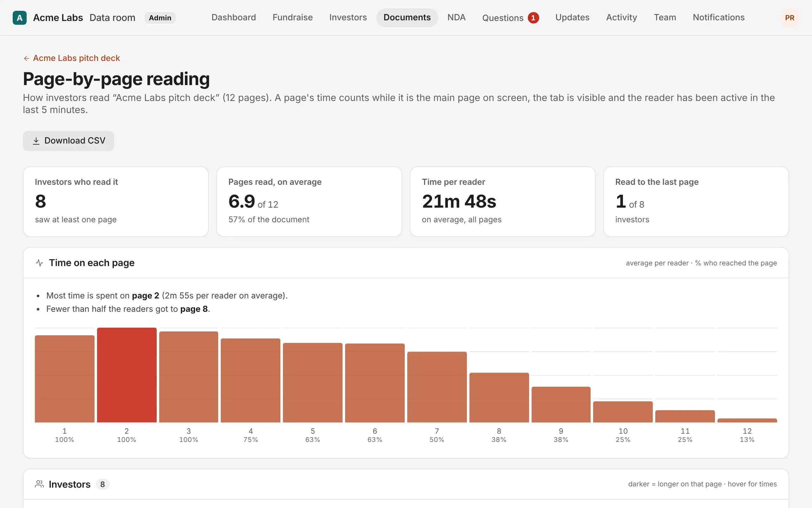This screenshot has height=508, width=812.
Task: Click the bold "page 2" text in the insights
Action: click(145, 296)
